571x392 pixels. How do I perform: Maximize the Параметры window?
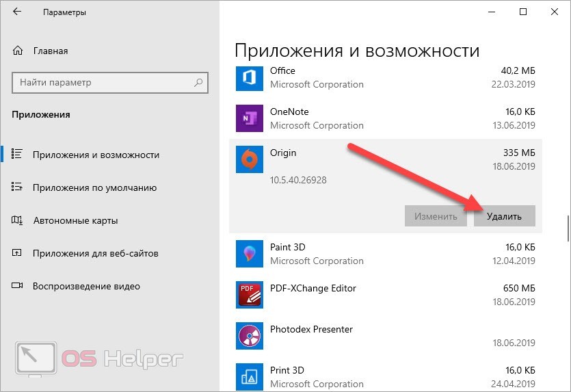(523, 12)
